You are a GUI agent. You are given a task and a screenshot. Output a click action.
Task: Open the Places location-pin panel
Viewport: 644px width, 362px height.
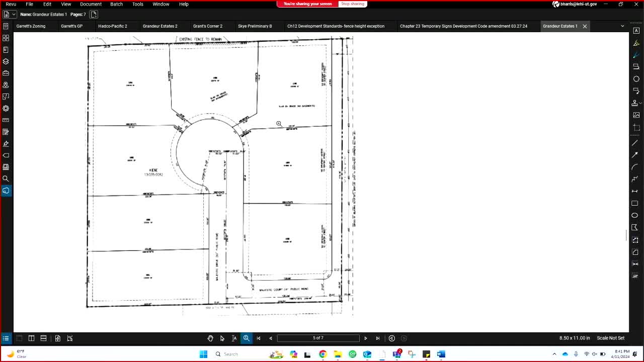[x=6, y=85]
